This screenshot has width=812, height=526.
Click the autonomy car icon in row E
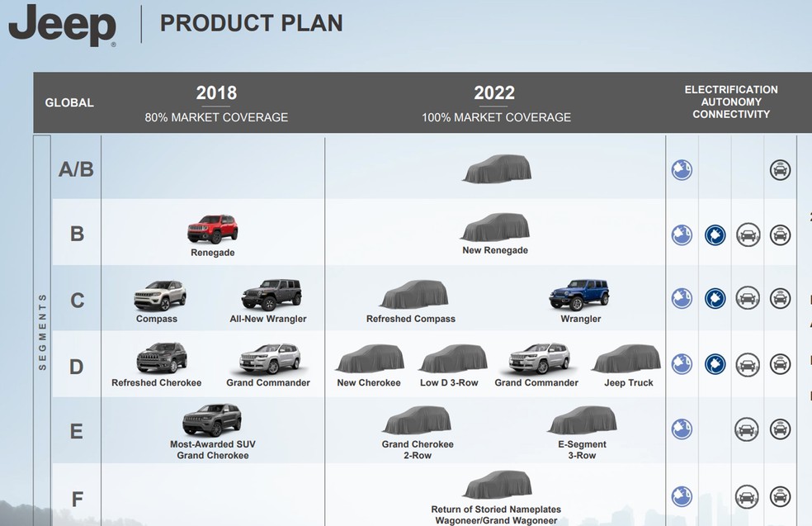point(746,429)
